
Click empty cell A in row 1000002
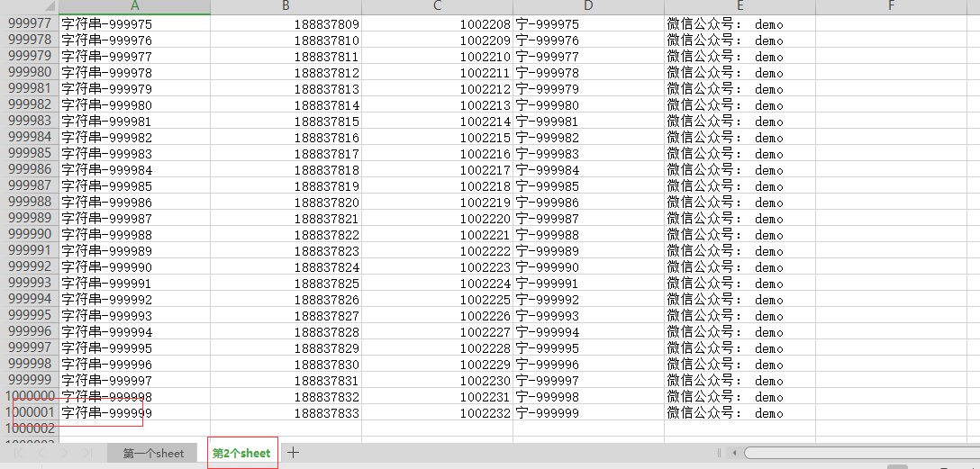(x=134, y=428)
